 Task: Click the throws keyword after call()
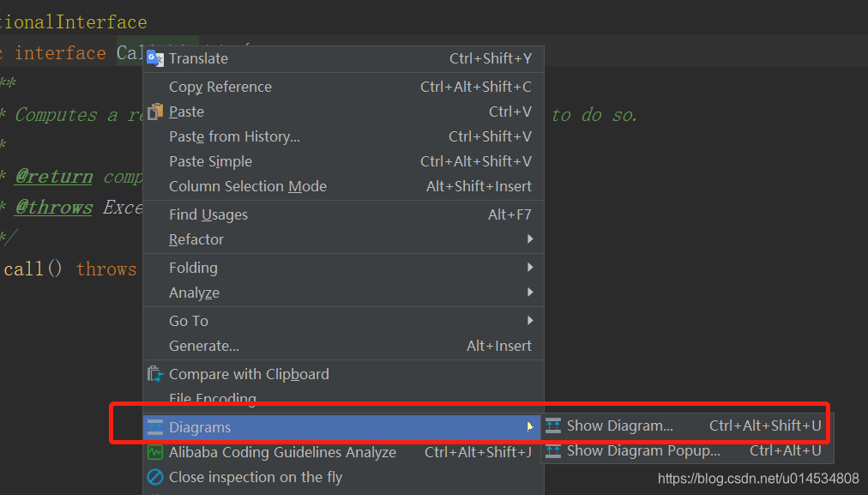click(x=106, y=269)
